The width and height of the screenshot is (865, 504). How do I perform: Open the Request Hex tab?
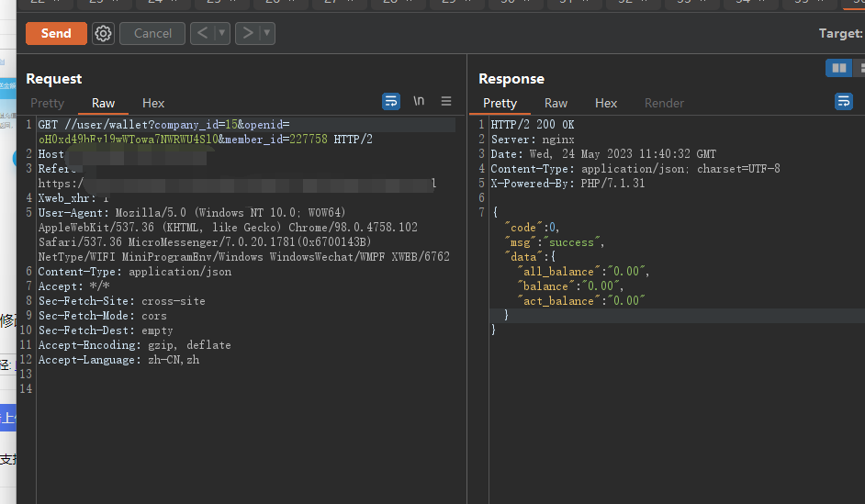pyautogui.click(x=153, y=103)
